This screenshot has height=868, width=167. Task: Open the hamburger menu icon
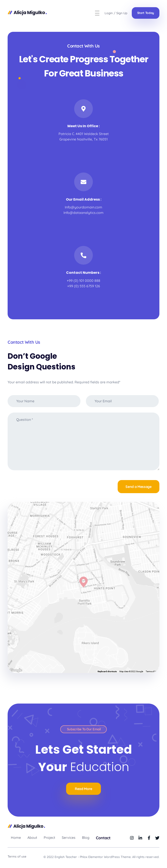[x=97, y=13]
